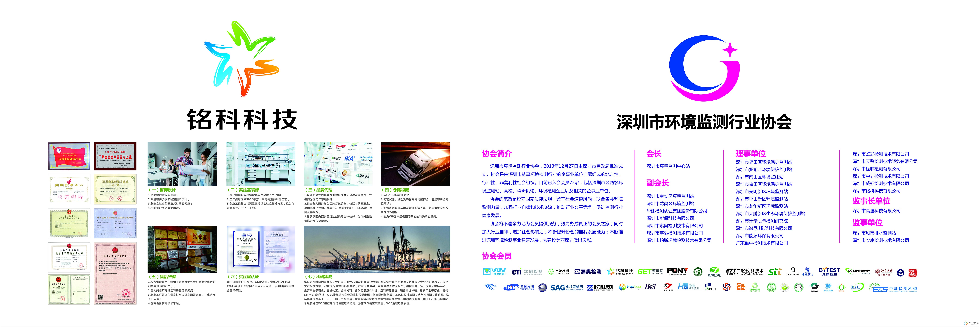This screenshot has height=327, width=980.
Task: Click the THINK 深科检测 logo
Action: tap(519, 287)
